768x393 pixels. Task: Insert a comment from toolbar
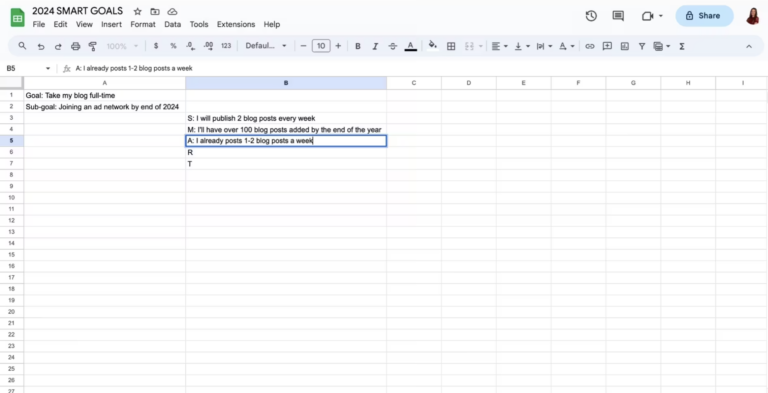point(607,46)
